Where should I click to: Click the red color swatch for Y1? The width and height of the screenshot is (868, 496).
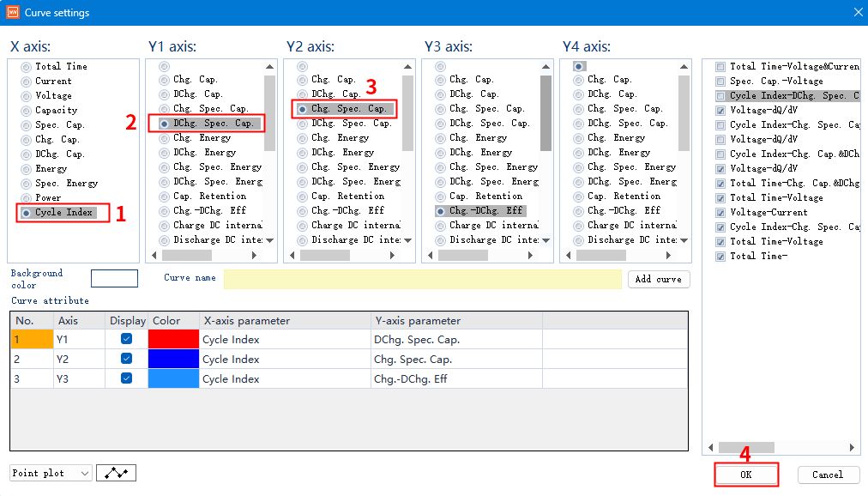(173, 339)
